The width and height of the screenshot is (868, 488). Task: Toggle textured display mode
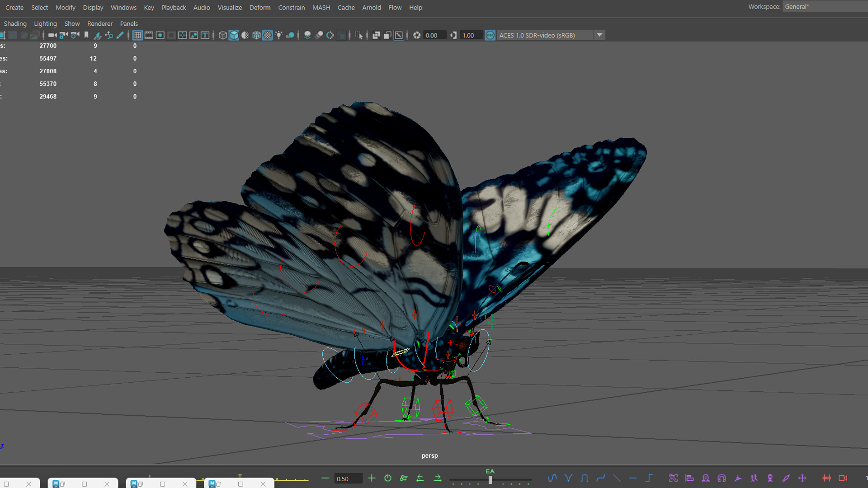point(268,35)
